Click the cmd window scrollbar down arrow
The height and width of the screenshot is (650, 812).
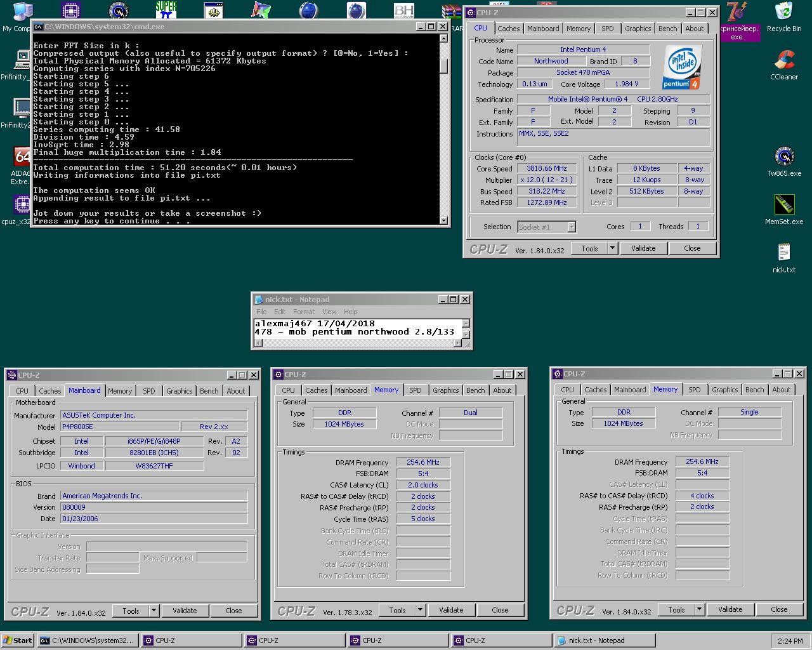tap(443, 220)
